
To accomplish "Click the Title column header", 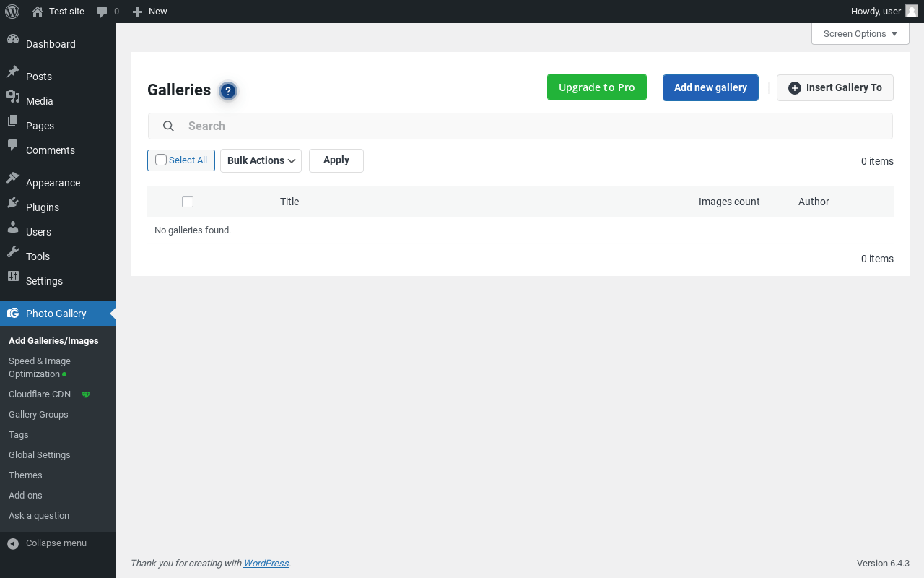I will coord(289,202).
